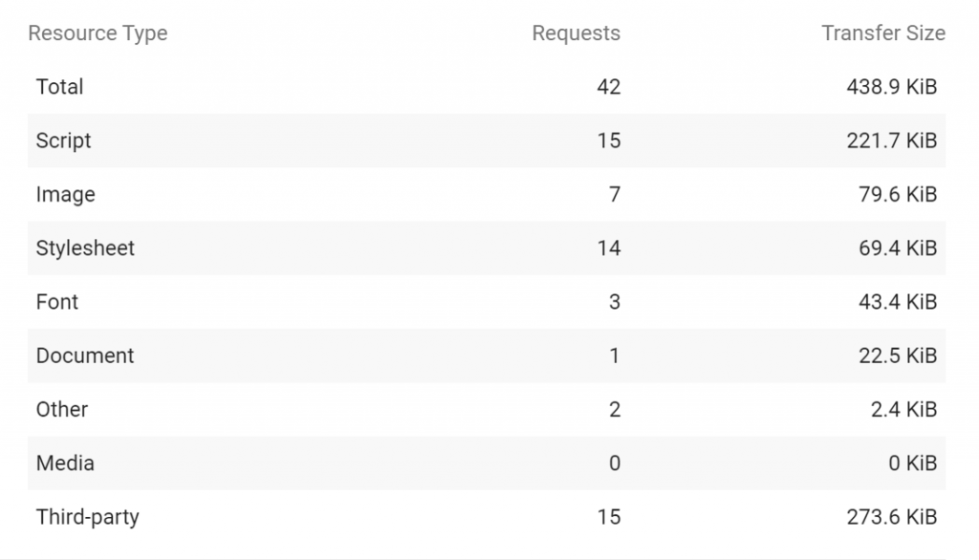Click the 69.4 KiB stylesheet transfer size
The image size is (979, 560).
[898, 248]
